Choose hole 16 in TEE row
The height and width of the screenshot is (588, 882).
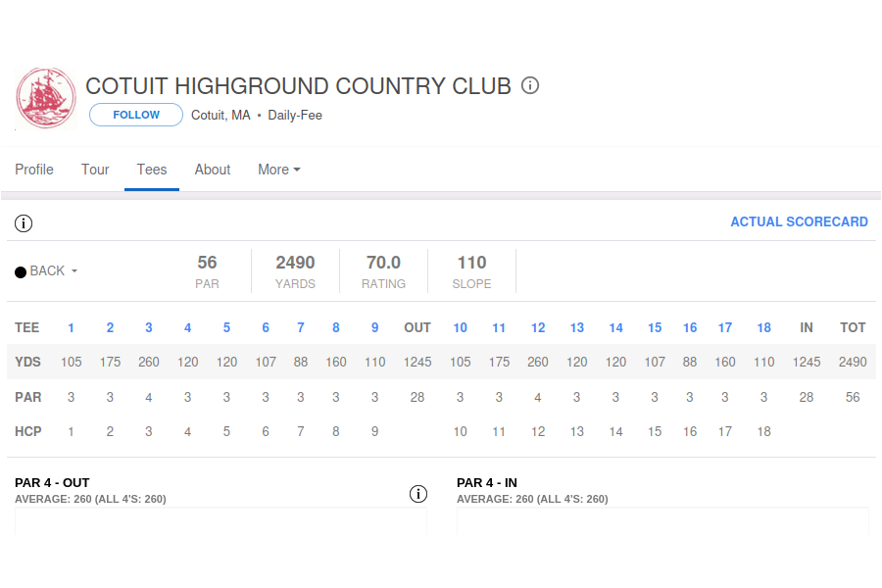click(x=690, y=328)
